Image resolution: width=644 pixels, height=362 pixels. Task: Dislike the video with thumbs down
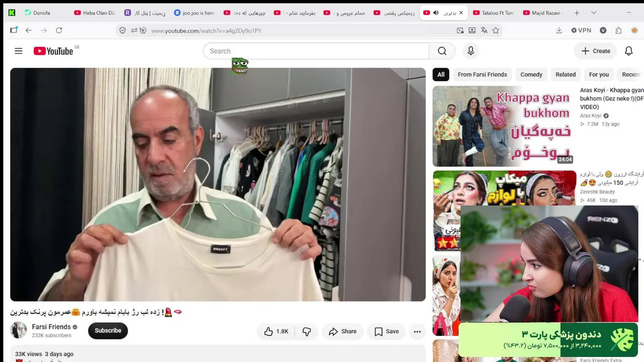coord(306,331)
